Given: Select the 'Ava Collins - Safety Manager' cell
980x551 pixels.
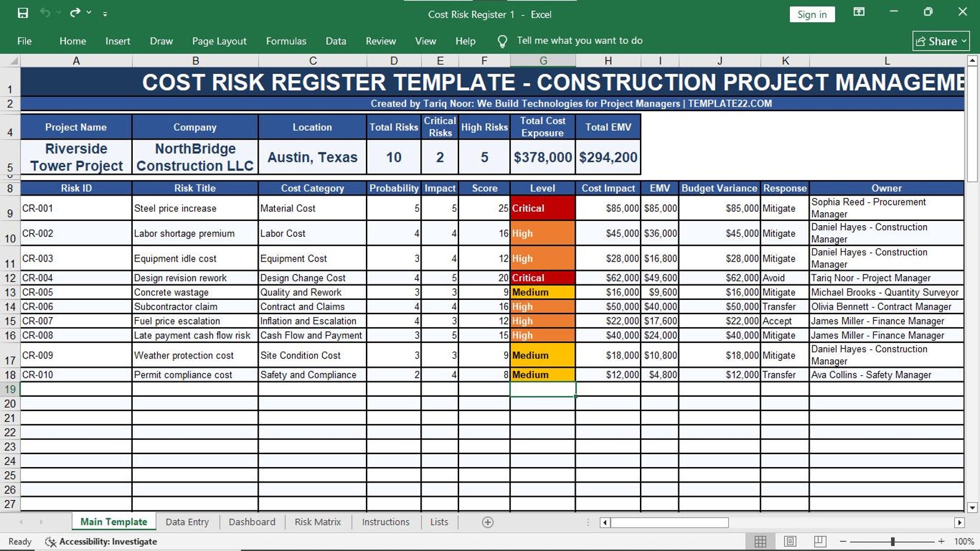Looking at the screenshot, I should pyautogui.click(x=887, y=375).
